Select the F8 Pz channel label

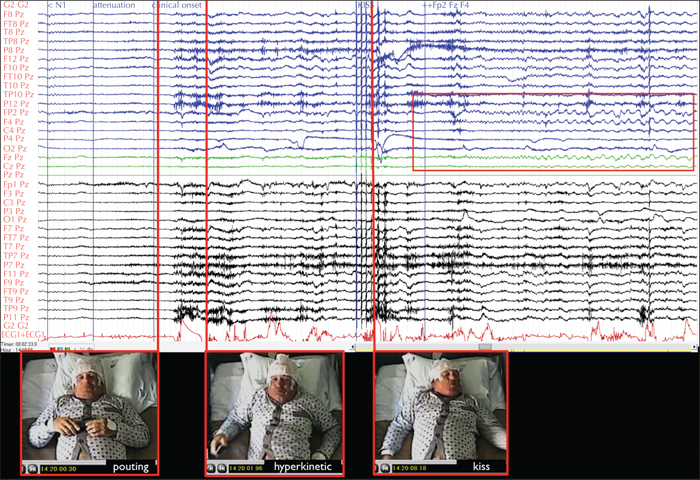coord(16,14)
